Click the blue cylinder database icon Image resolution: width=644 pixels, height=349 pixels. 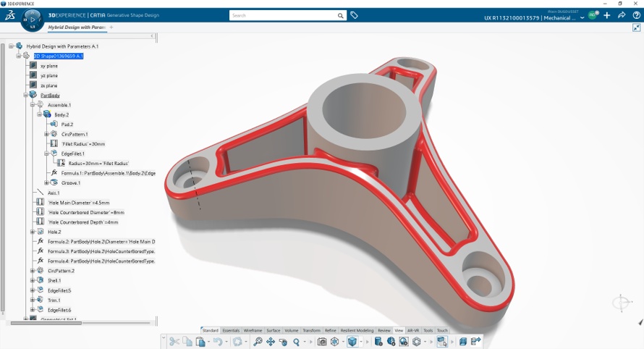pyautogui.click(x=378, y=341)
